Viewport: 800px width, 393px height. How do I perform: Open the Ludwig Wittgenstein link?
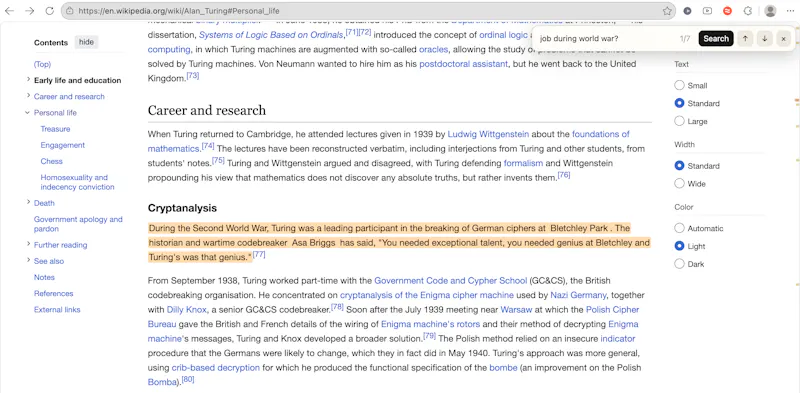(488, 134)
